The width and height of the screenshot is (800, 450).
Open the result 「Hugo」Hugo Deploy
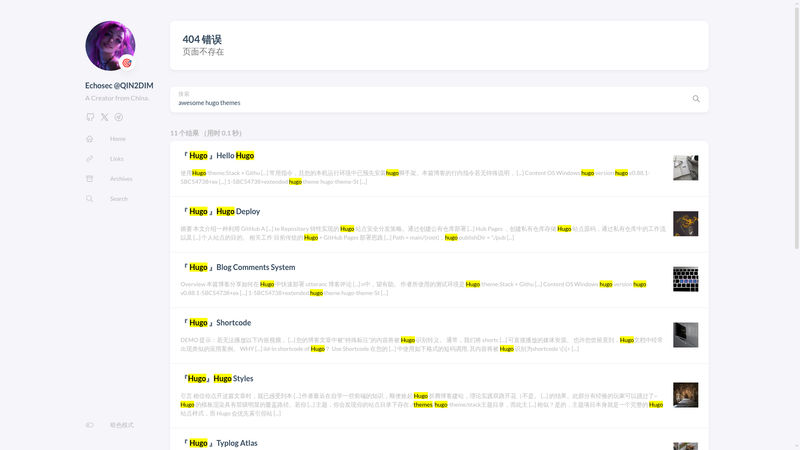click(x=221, y=211)
